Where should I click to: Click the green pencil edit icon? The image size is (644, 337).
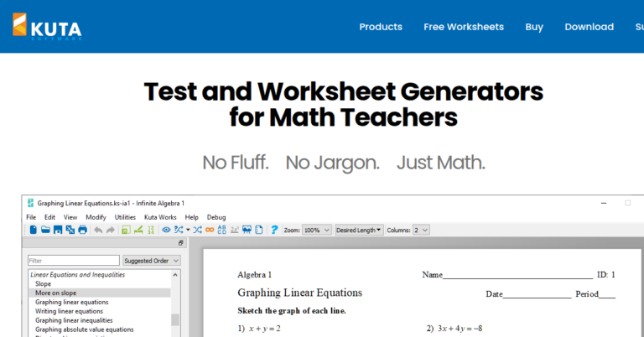click(x=138, y=230)
